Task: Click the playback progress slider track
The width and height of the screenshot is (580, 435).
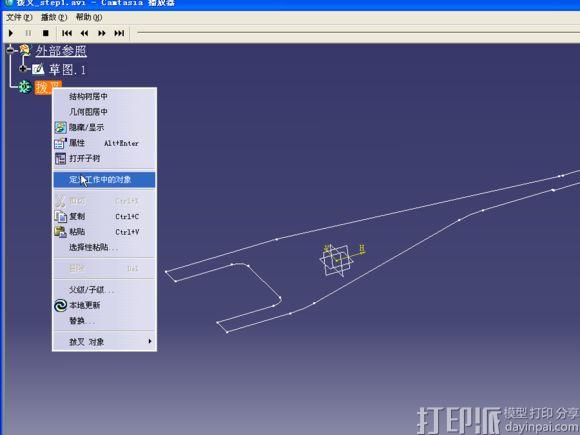Action: [x=358, y=33]
